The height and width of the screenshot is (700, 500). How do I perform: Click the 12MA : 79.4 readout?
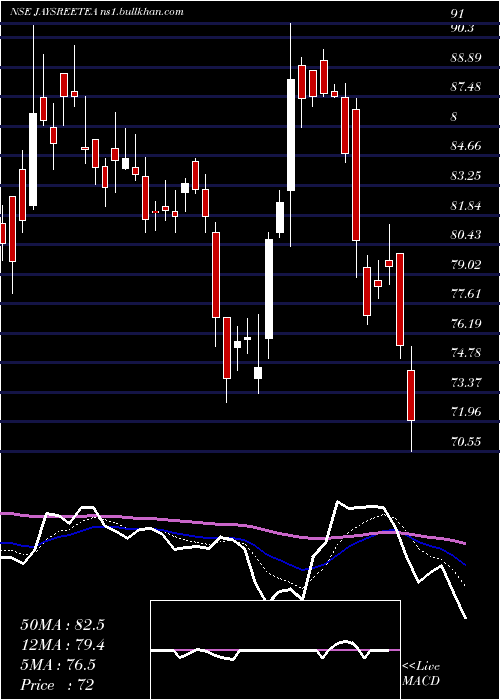pyautogui.click(x=62, y=645)
